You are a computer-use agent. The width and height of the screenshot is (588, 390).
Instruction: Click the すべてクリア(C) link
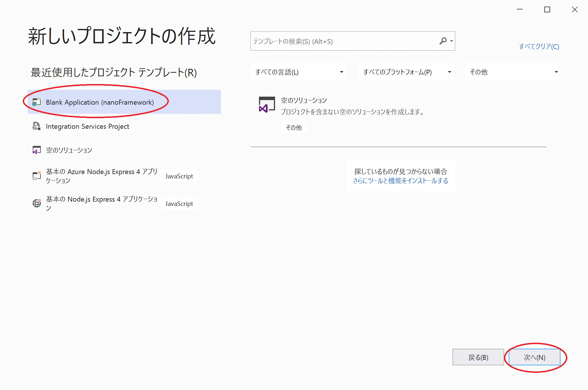(539, 46)
